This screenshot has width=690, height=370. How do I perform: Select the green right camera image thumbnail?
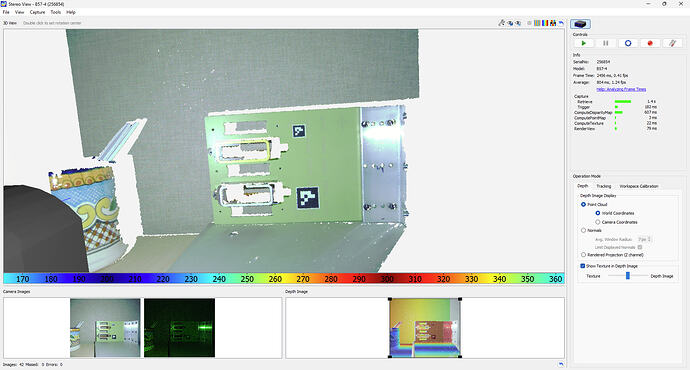tap(180, 328)
